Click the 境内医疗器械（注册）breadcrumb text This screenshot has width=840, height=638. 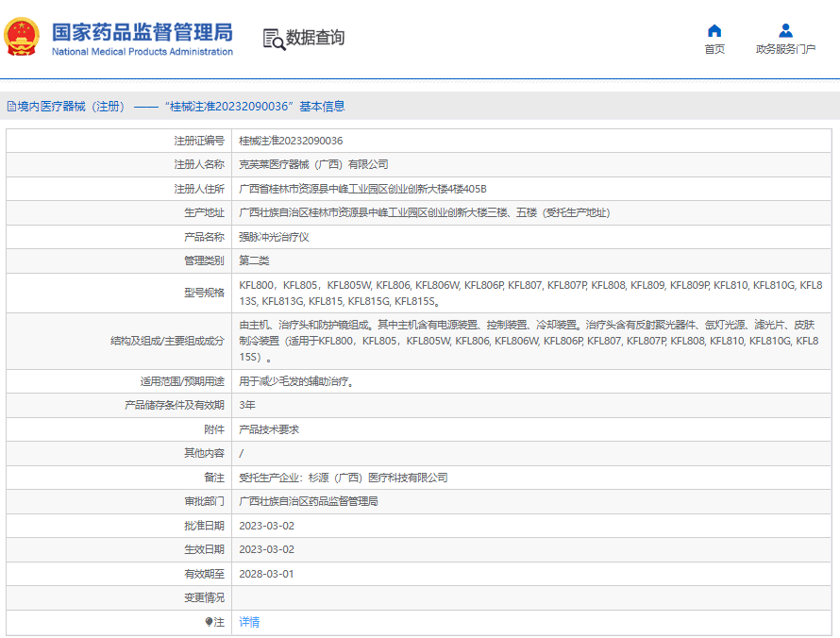pyautogui.click(x=71, y=107)
